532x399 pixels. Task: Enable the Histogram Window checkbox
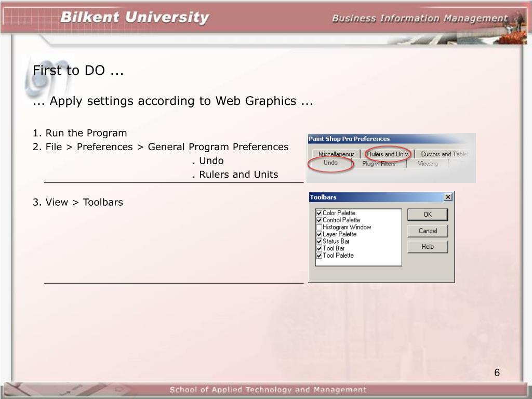coord(319,228)
